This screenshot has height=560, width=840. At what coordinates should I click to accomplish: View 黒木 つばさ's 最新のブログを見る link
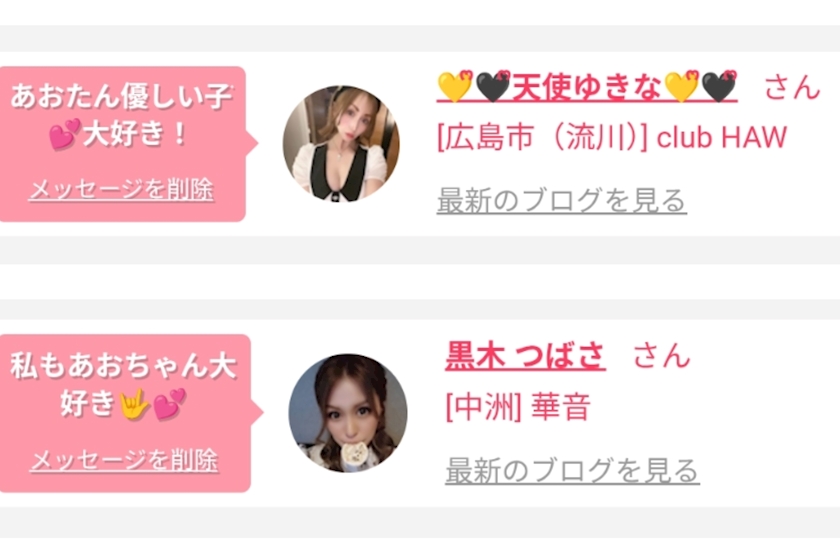pos(572,471)
